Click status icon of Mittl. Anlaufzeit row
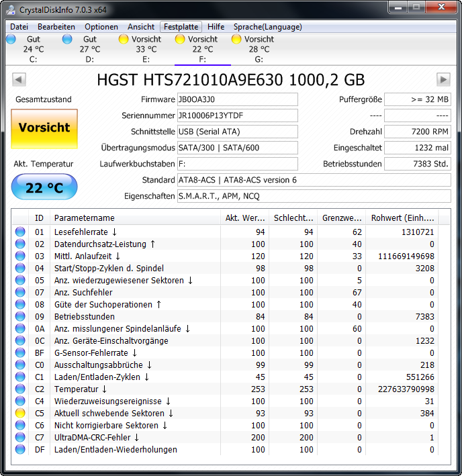Viewport: 462px width, 476px height. click(20, 256)
